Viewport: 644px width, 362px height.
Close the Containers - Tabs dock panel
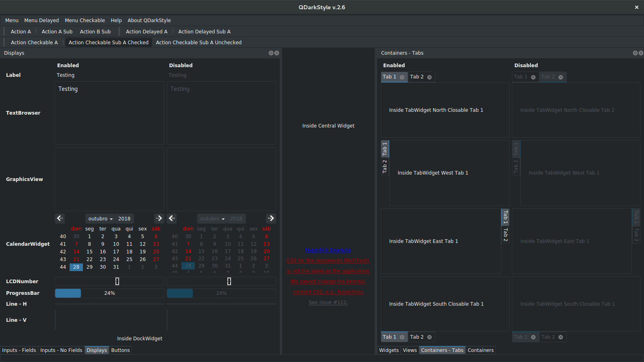click(641, 53)
